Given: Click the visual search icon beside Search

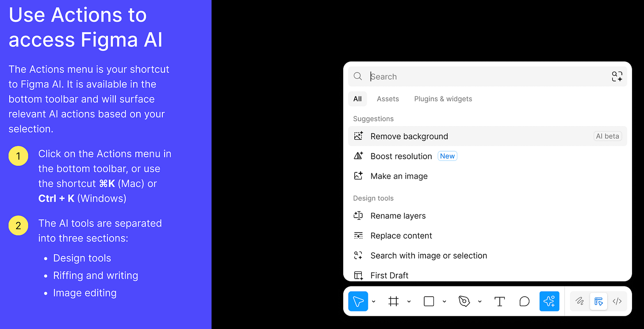Looking at the screenshot, I should [x=617, y=77].
